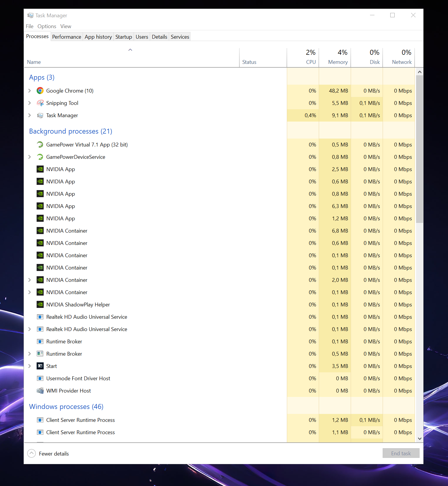Expand the Start process group

click(30, 366)
